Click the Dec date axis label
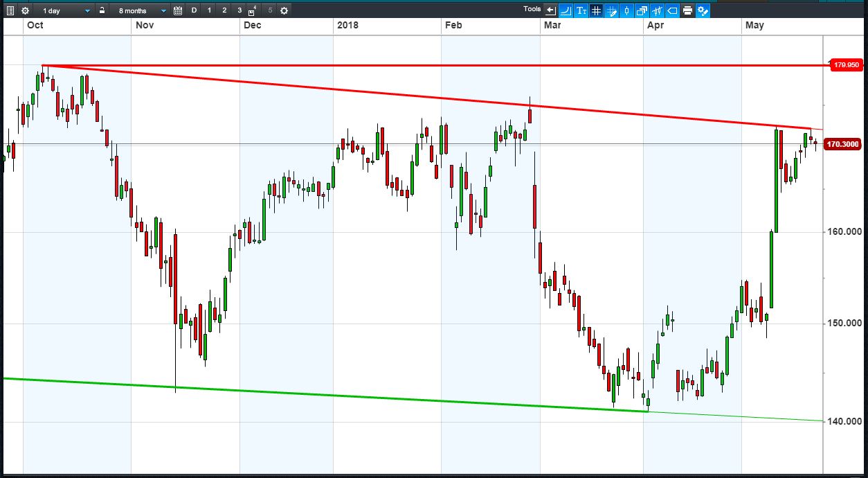 [253, 26]
